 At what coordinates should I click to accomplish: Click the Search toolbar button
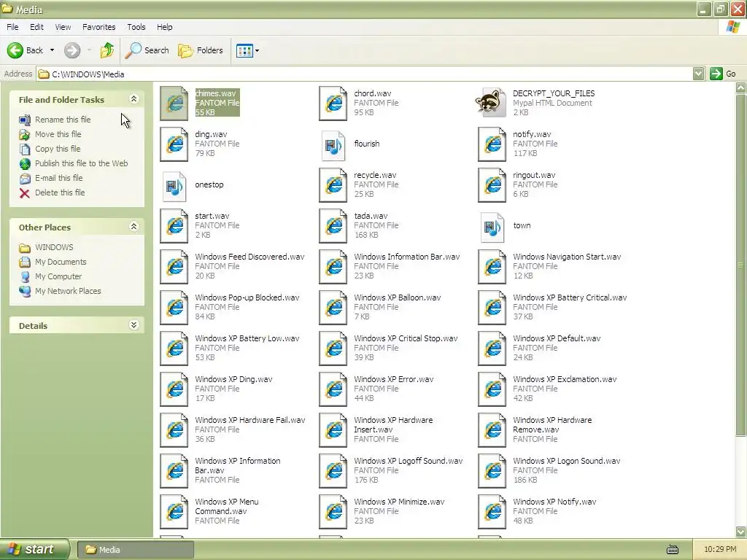[147, 50]
